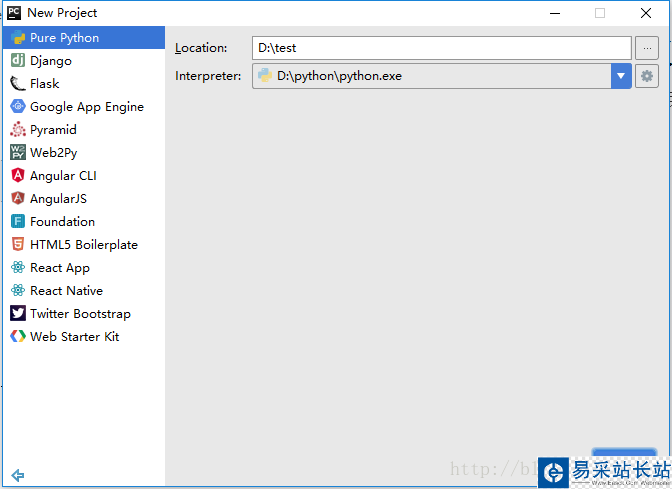Open interpreter settings gear button
Viewport: 672px width, 489px height.
click(x=647, y=76)
